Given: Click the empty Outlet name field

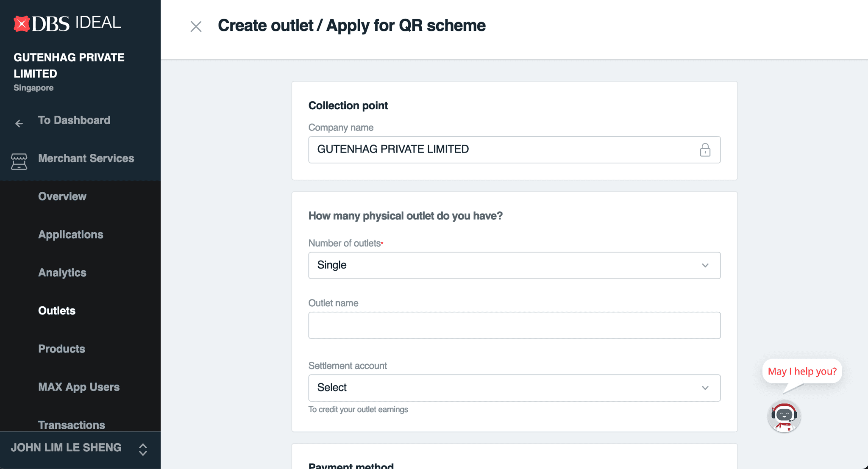Looking at the screenshot, I should point(514,325).
